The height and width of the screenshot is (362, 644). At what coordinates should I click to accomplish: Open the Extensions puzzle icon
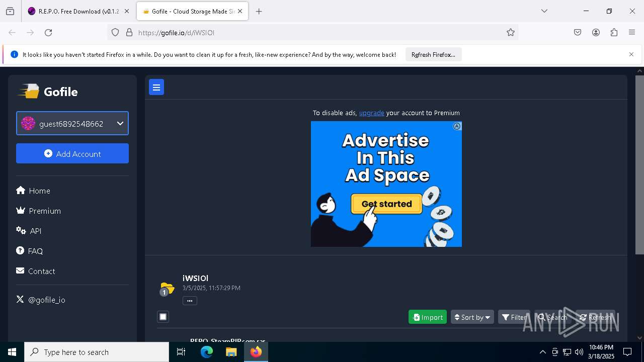614,32
